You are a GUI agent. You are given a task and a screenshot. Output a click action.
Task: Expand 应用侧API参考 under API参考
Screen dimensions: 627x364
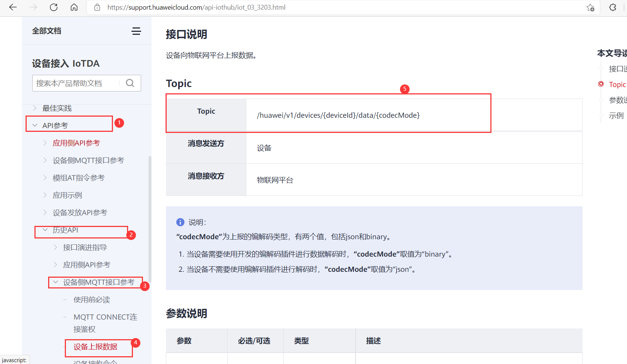45,143
